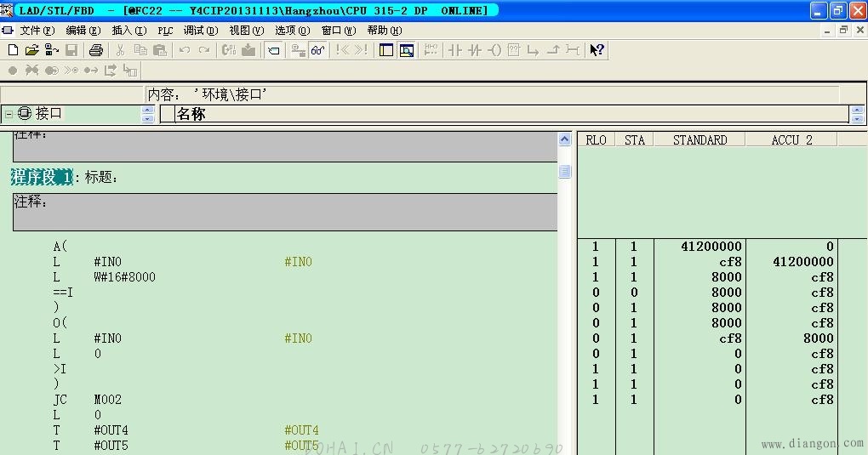Open the 文件(F) menu

pos(37,31)
